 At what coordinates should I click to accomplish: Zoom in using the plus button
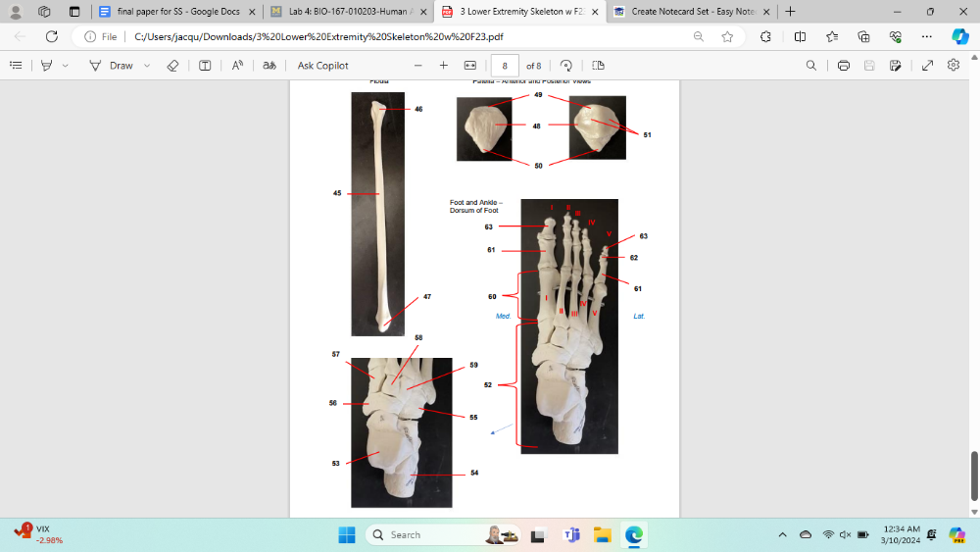(x=444, y=66)
